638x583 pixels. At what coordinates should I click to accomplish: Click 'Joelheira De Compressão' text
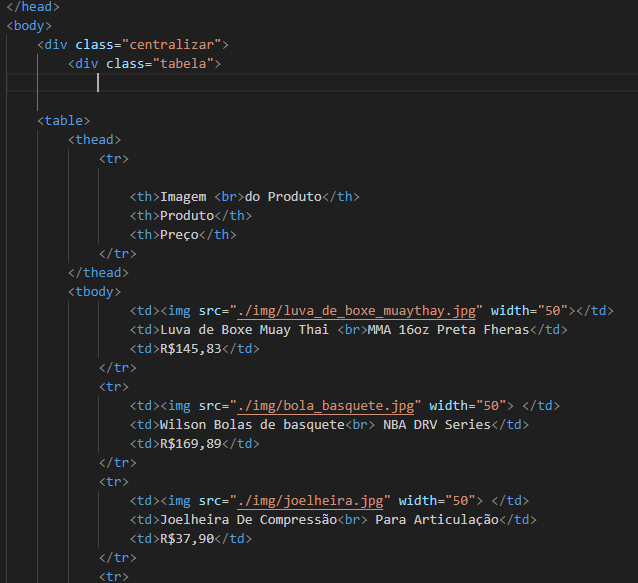coord(248,520)
